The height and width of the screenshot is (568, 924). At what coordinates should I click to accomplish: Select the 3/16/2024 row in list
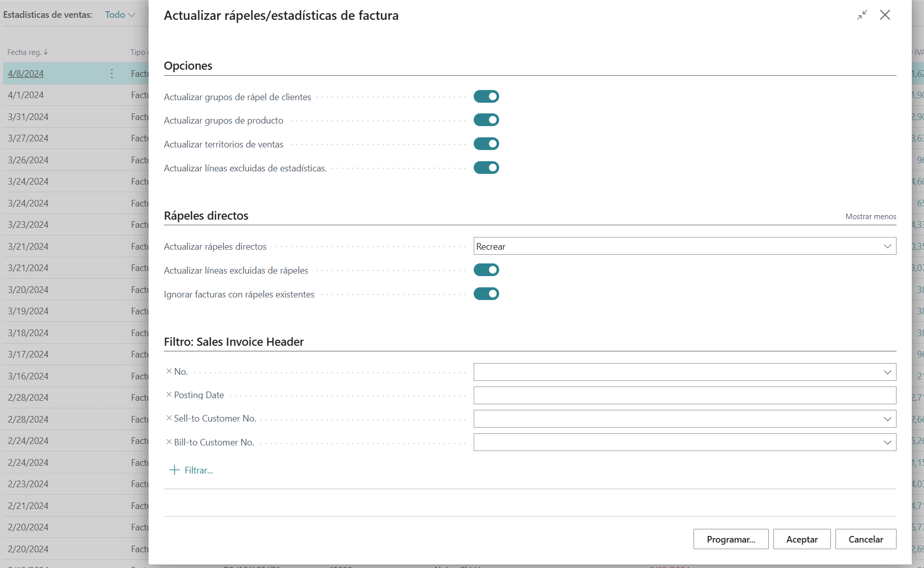[76, 376]
